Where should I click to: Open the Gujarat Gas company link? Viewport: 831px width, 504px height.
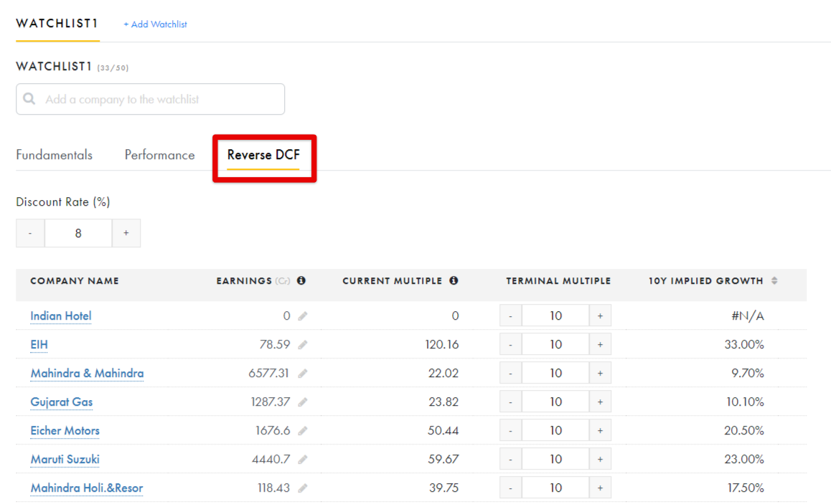62,401
